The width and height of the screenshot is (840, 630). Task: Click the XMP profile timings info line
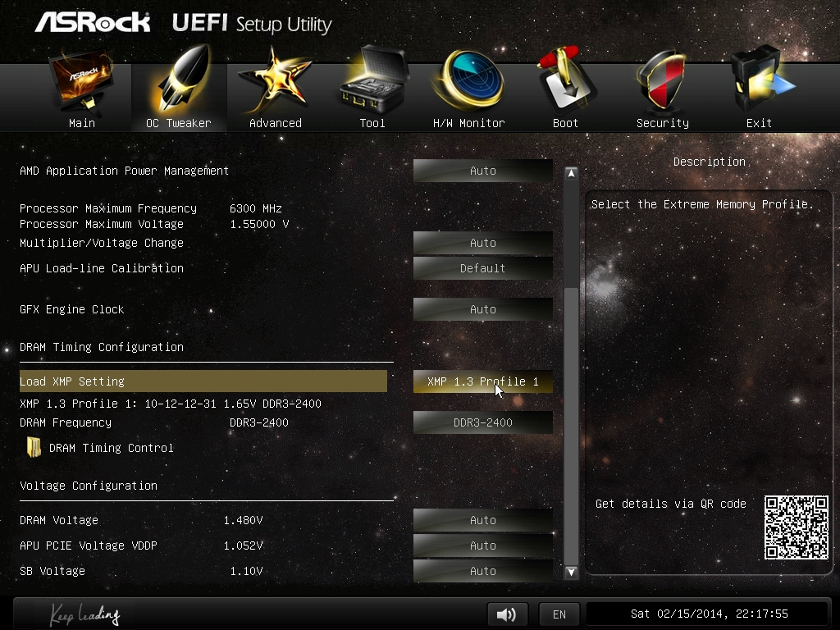tap(171, 404)
